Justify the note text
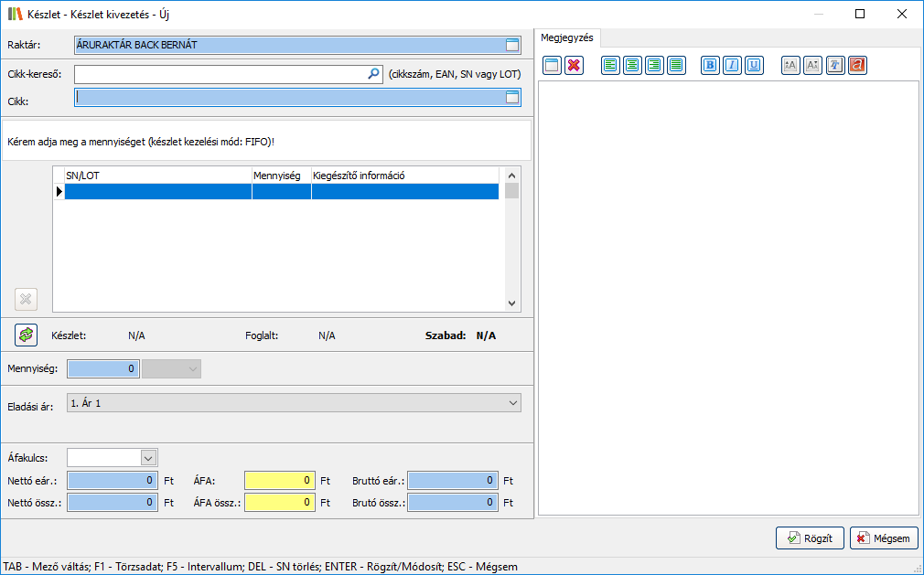The width and height of the screenshot is (924, 575). point(676,65)
